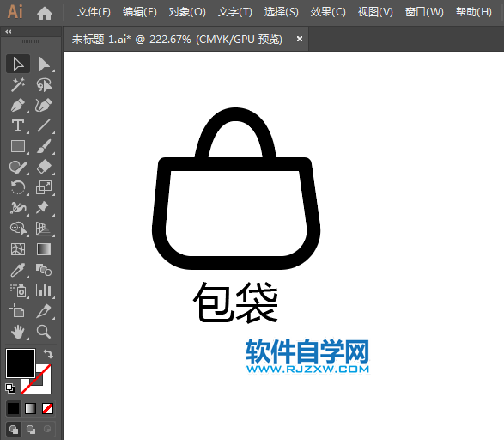The height and width of the screenshot is (440, 504).
Task: Select the Gradient tool
Action: (44, 249)
